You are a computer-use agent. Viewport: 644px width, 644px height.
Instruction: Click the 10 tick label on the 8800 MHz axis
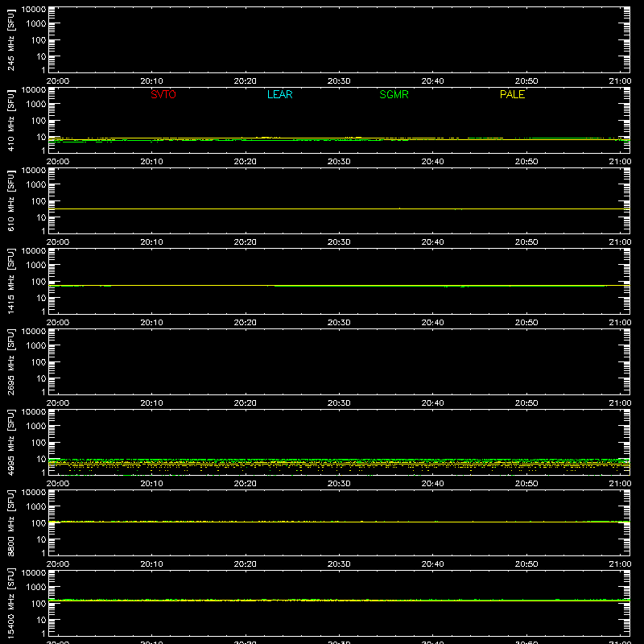click(x=41, y=539)
